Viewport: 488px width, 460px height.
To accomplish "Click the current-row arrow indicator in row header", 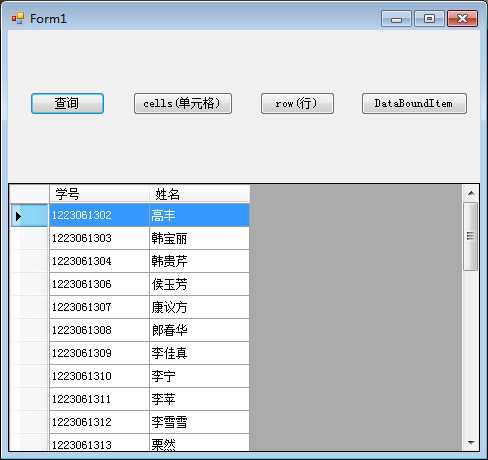I will click(x=19, y=216).
